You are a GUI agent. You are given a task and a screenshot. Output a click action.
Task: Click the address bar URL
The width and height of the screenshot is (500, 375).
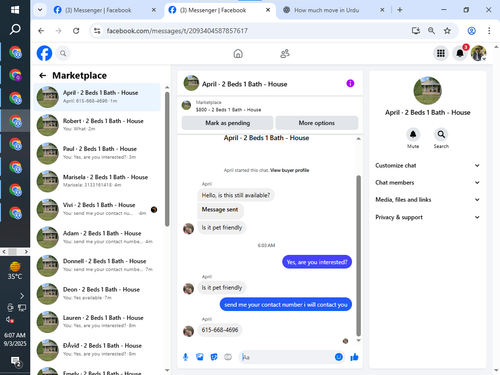[x=177, y=31]
